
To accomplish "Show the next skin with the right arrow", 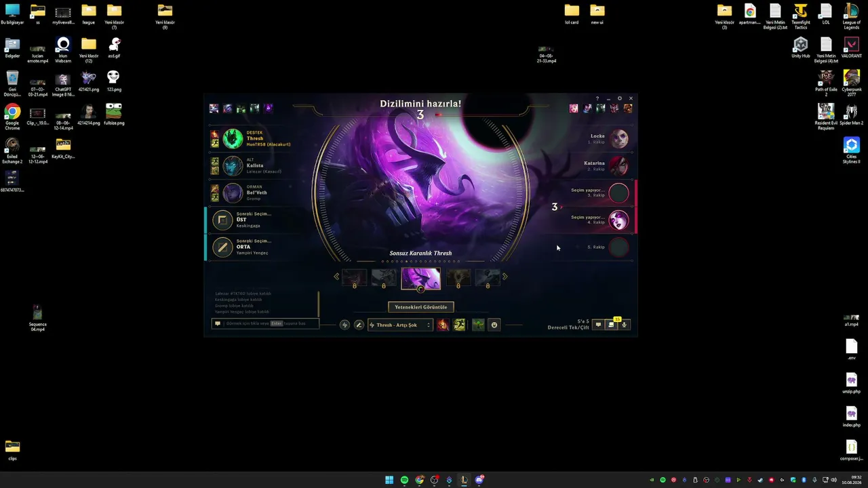I will pyautogui.click(x=505, y=277).
